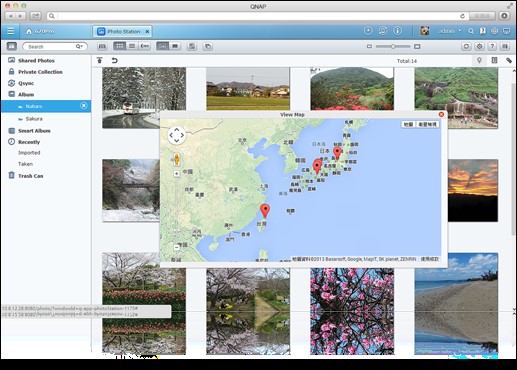Viewport: 517px width, 370px height.
Task: Close the View Map dialog
Action: pos(441,114)
